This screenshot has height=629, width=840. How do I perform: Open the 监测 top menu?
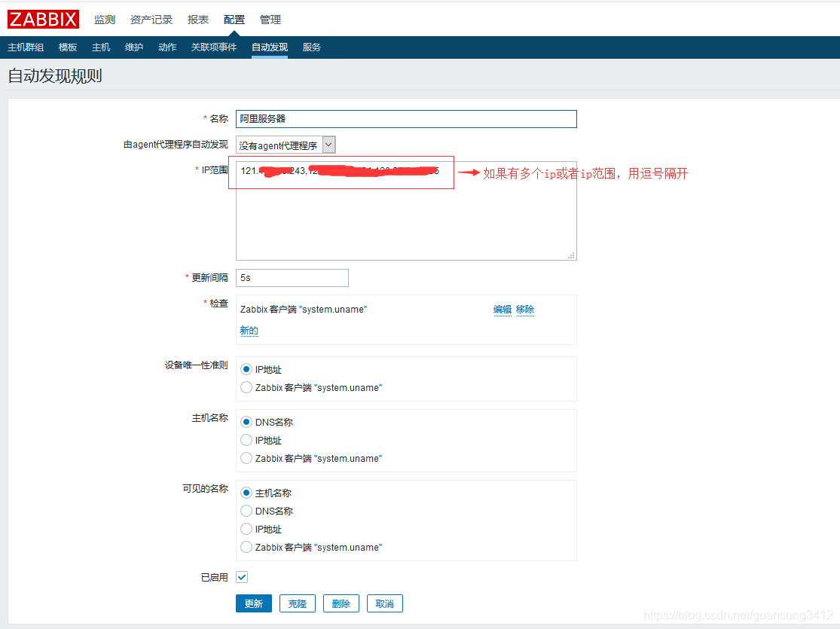(x=105, y=20)
